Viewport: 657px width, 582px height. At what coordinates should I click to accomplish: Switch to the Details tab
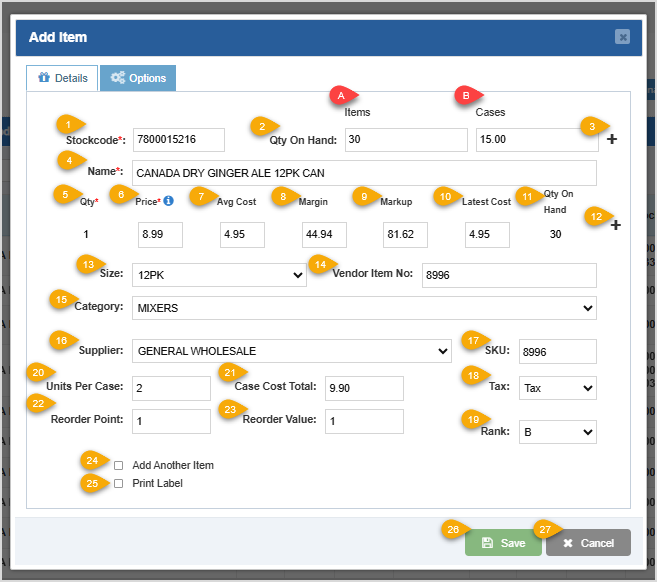point(62,78)
